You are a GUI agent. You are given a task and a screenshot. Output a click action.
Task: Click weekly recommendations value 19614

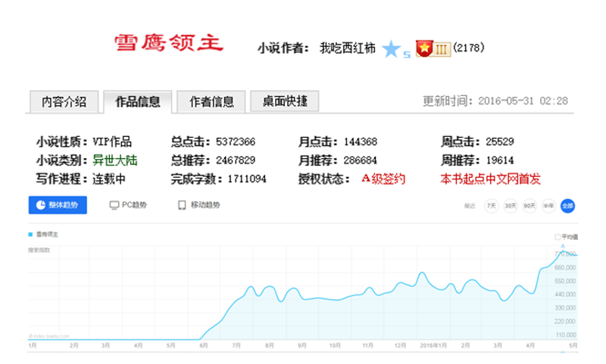coord(500,160)
